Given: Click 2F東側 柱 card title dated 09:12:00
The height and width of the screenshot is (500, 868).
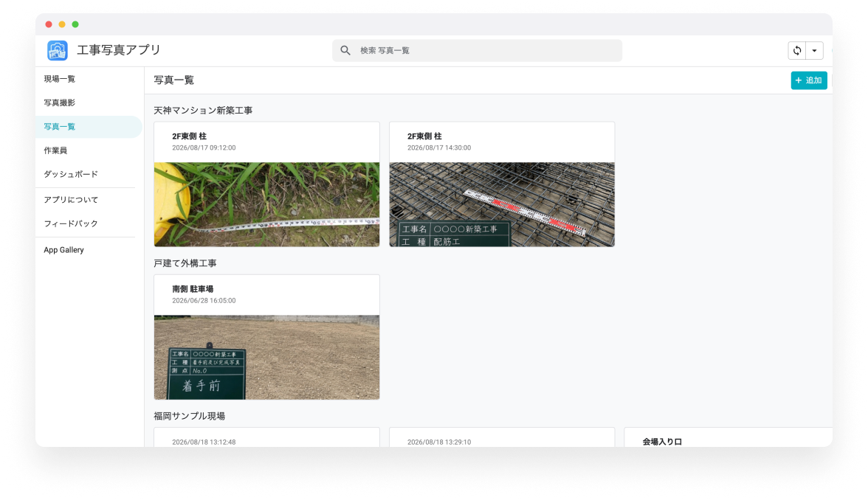Looking at the screenshot, I should tap(189, 136).
